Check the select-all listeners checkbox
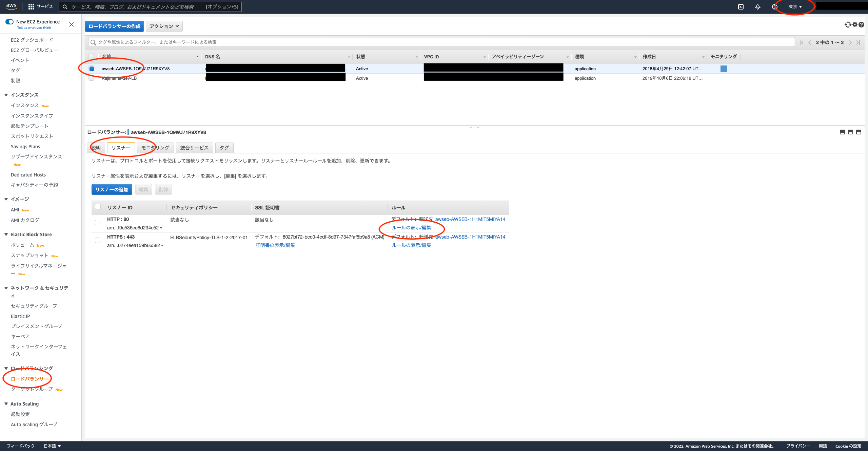 click(98, 207)
